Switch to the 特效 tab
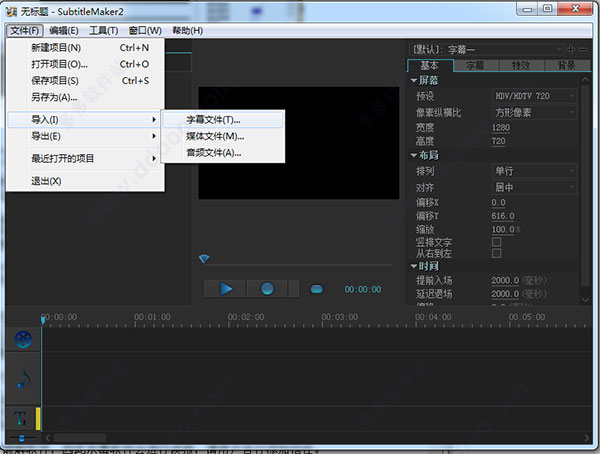Viewport: 600px width, 454px height. [x=521, y=66]
